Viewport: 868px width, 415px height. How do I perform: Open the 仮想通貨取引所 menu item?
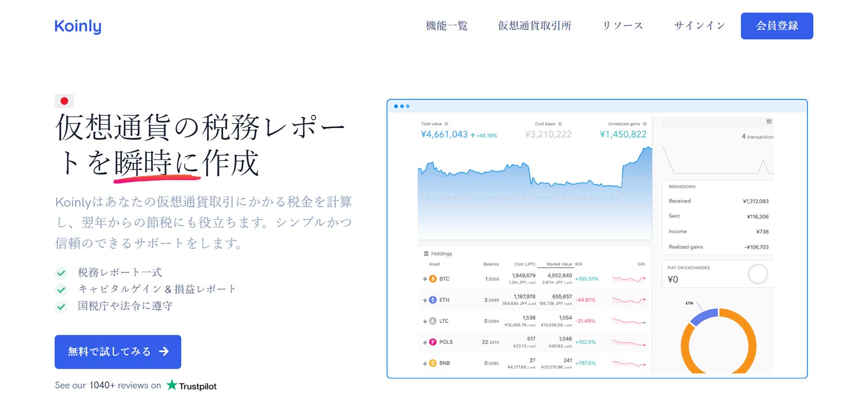[534, 26]
